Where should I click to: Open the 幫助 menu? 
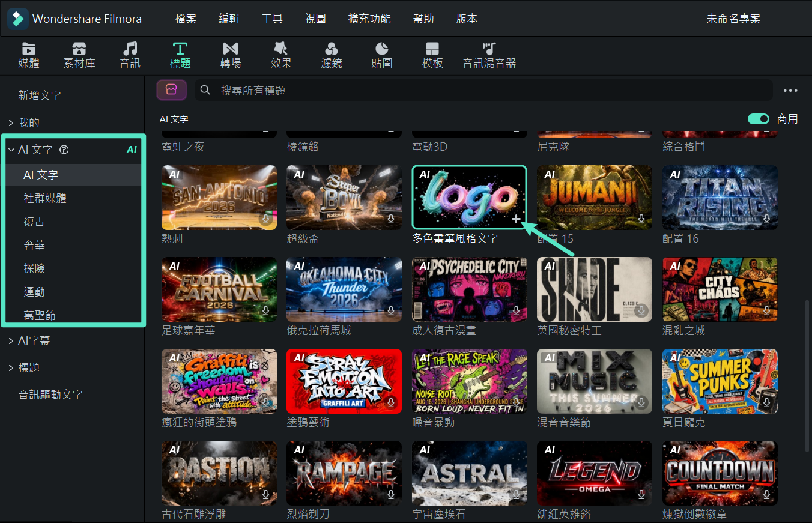423,19
